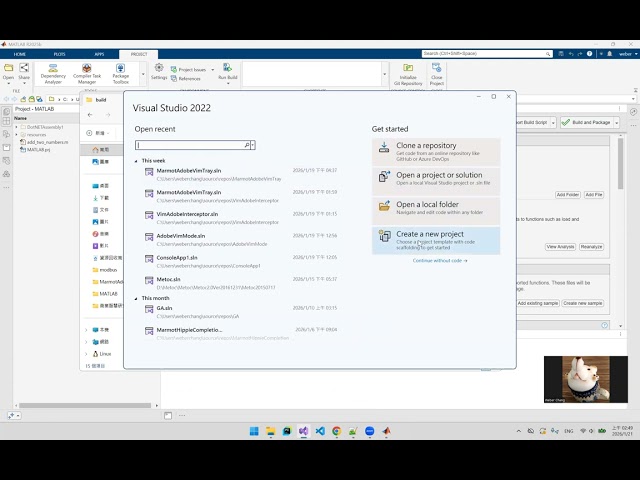This screenshot has width=640, height=480.
Task: Open MarmotHippieCompletion recent solution
Action: 241,333
